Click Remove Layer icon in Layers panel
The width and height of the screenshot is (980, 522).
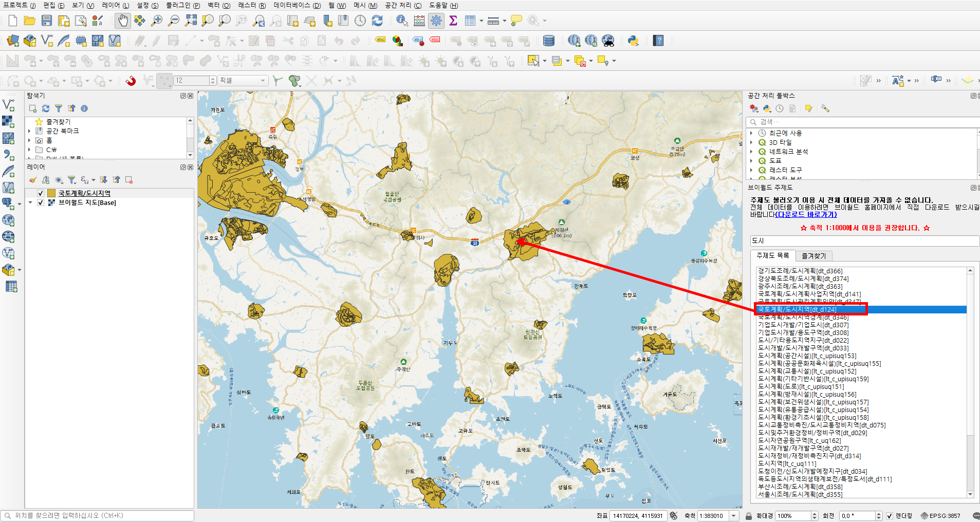[129, 180]
